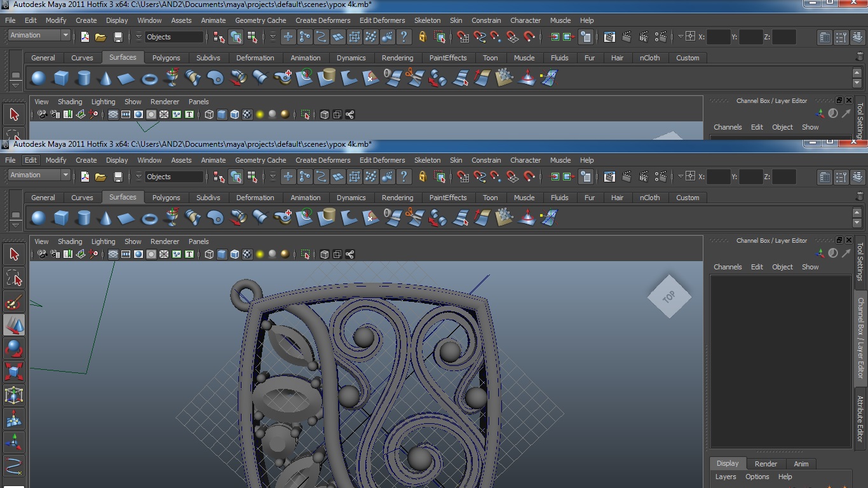The width and height of the screenshot is (868, 488).
Task: Click shelf scroll down arrow, lower window
Action: (857, 223)
